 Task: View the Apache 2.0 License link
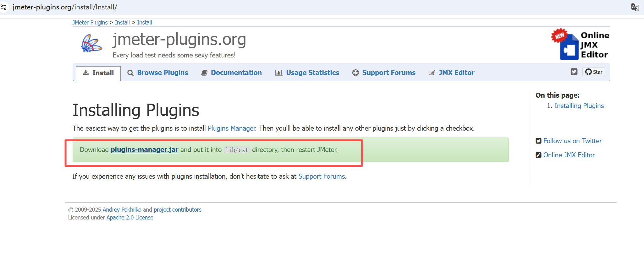pos(130,218)
